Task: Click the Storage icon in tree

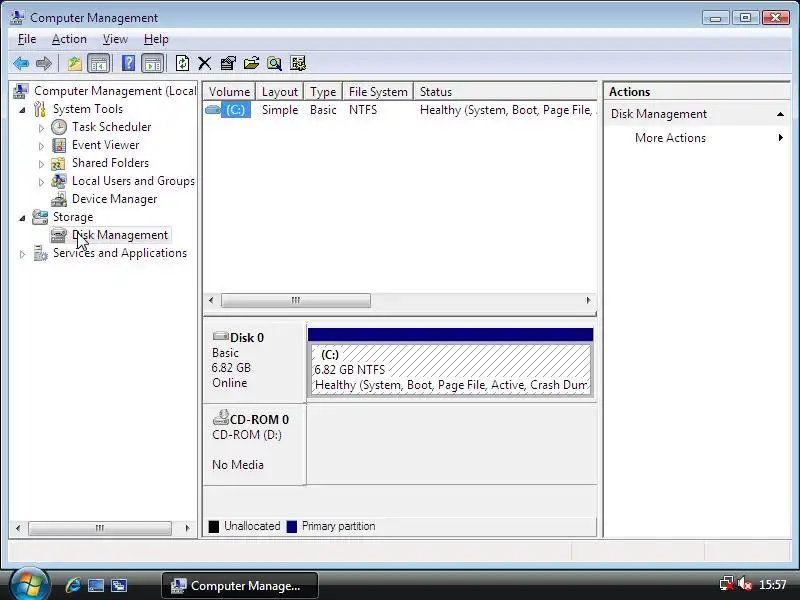Action: (x=40, y=217)
